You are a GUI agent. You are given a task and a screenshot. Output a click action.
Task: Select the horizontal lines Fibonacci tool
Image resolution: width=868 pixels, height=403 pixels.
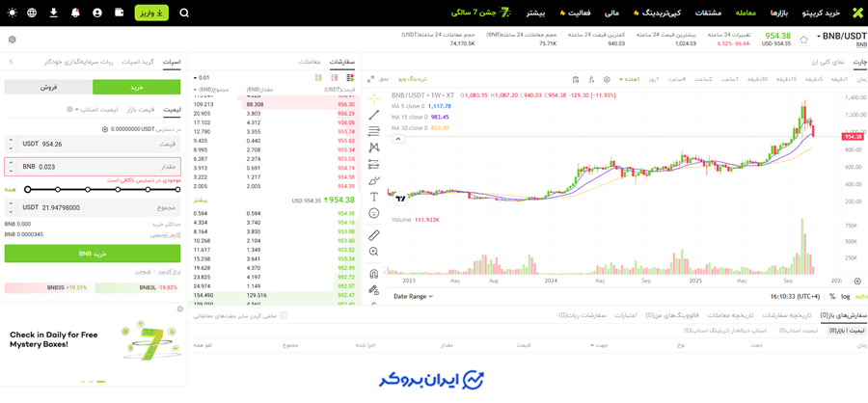click(x=374, y=131)
